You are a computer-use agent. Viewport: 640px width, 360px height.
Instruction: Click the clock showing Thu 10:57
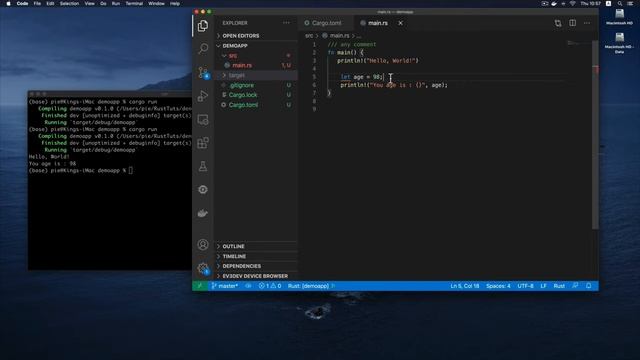591,3
